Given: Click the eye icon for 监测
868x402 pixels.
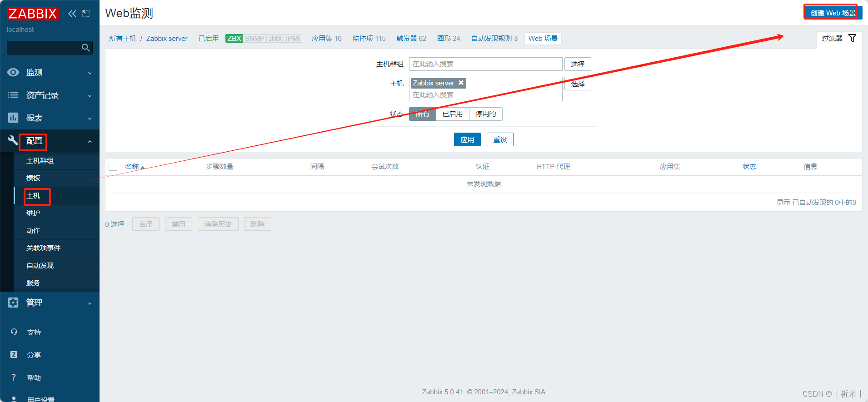Looking at the screenshot, I should (x=13, y=72).
